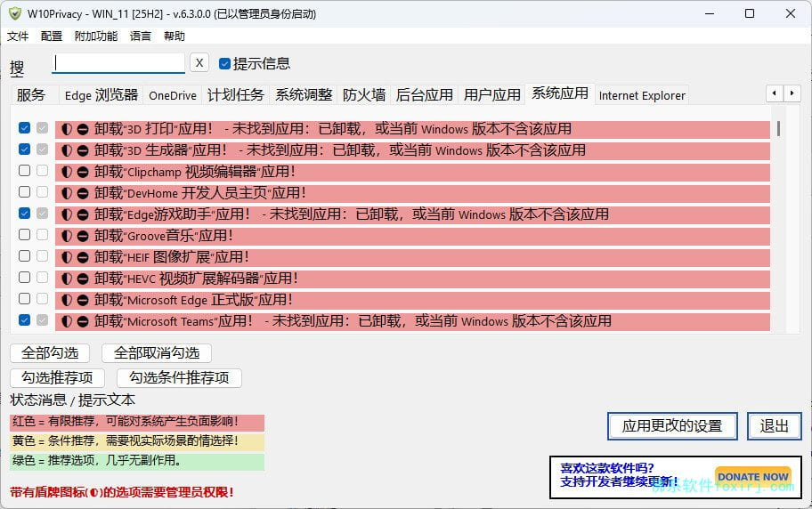
Task: Switch to the 防火墙 tab
Action: (364, 95)
